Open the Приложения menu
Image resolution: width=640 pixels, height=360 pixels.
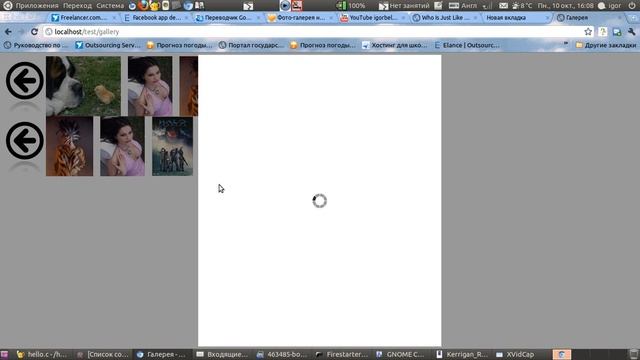point(37,6)
